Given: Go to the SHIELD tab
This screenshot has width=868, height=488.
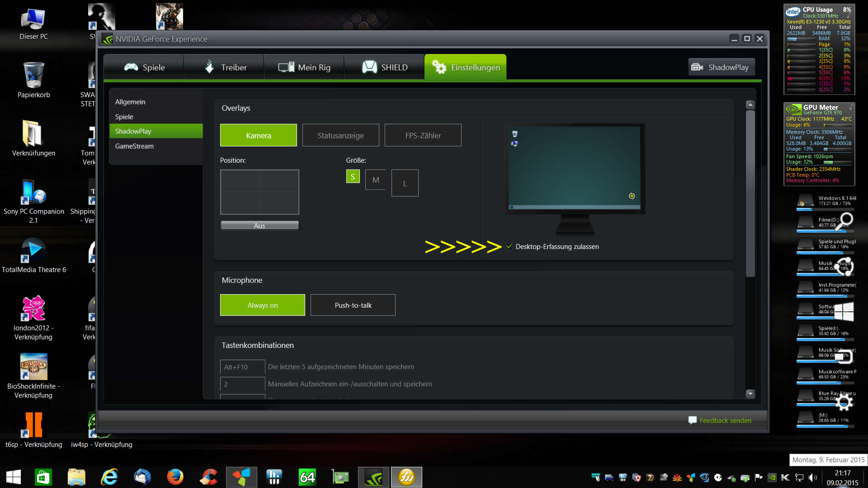Looking at the screenshot, I should click(x=384, y=67).
